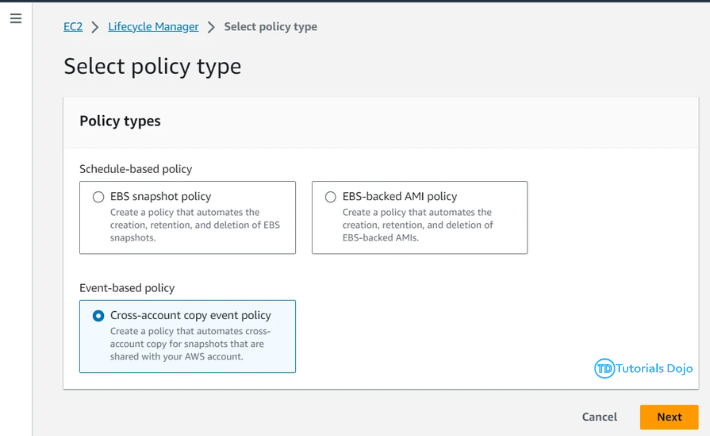Click the cross-account copy description text

click(x=190, y=344)
